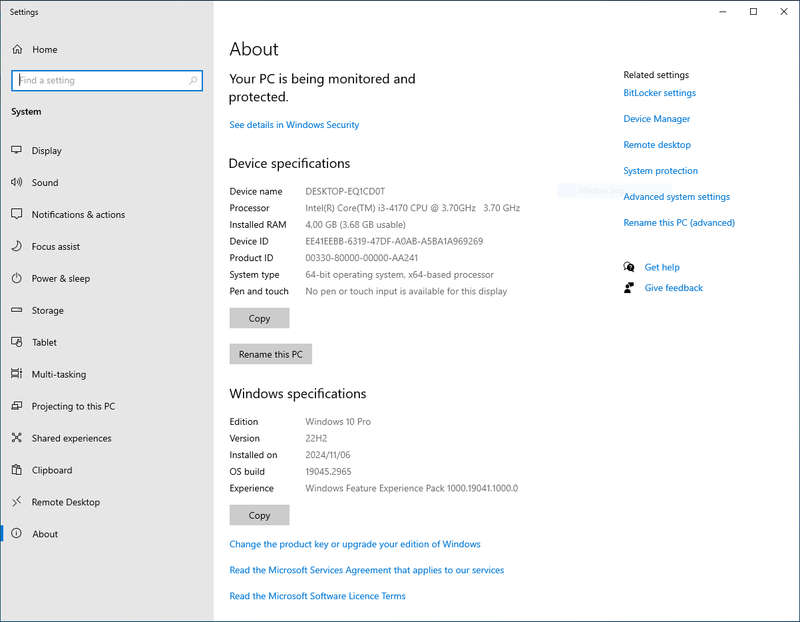Click the Windows Feature Experience Pack text
The width and height of the screenshot is (800, 622).
click(411, 488)
